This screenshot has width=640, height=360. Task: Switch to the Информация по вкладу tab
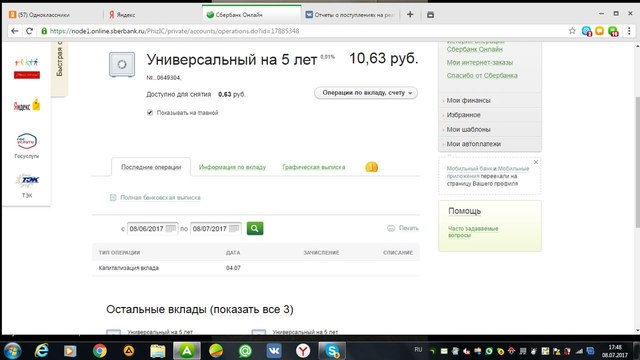[232, 167]
